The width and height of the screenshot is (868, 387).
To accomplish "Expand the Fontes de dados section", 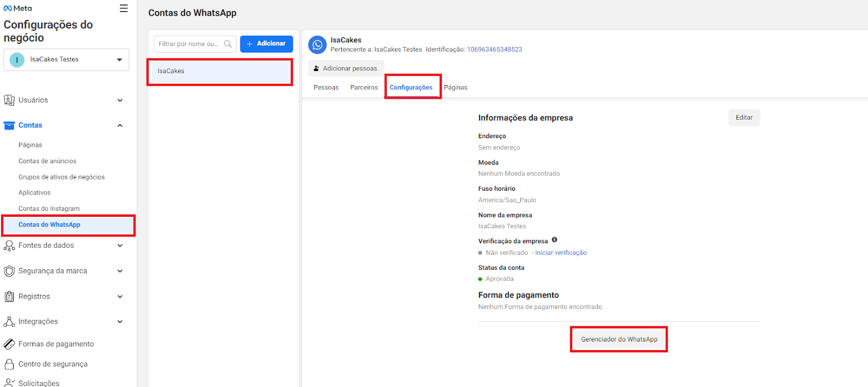I will tap(120, 246).
